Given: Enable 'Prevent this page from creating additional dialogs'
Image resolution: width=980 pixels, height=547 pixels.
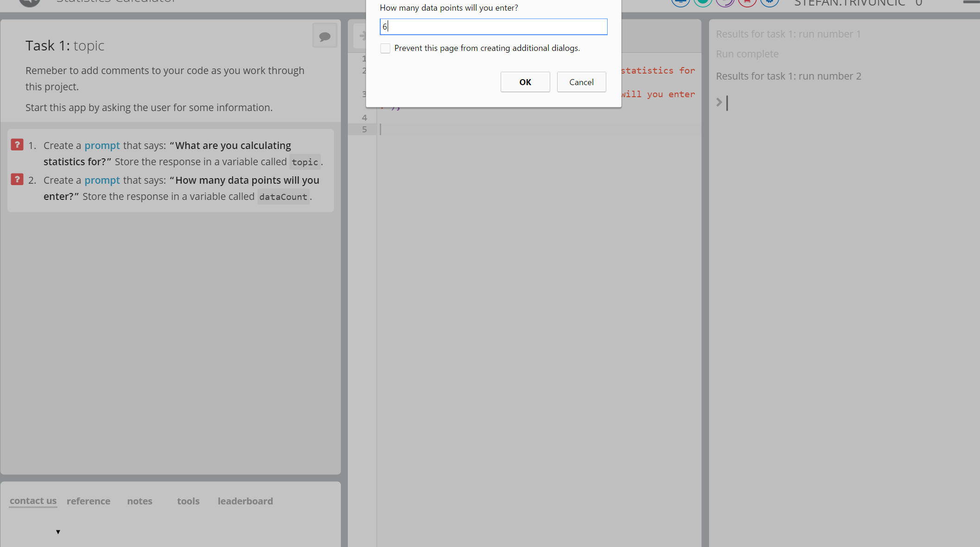Looking at the screenshot, I should tap(385, 49).
